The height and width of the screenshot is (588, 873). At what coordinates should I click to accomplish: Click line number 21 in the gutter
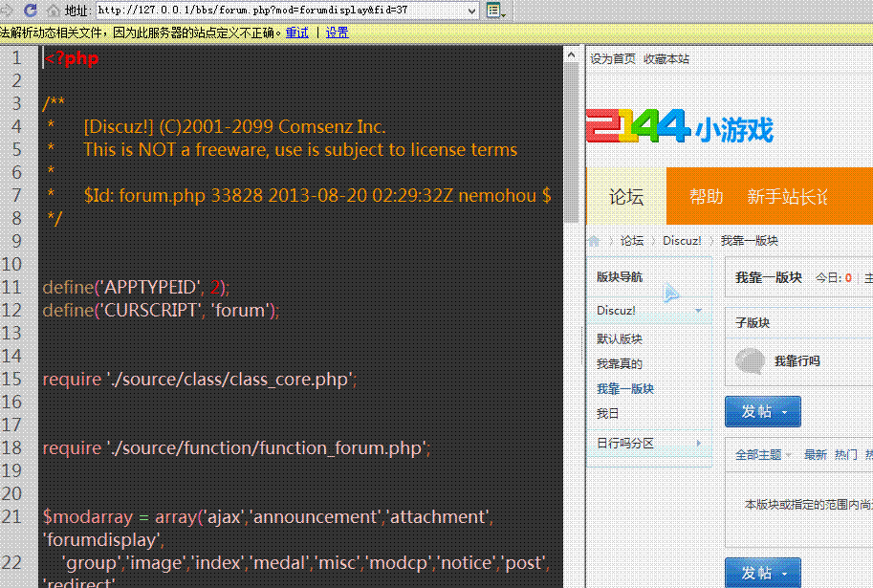[x=11, y=516]
